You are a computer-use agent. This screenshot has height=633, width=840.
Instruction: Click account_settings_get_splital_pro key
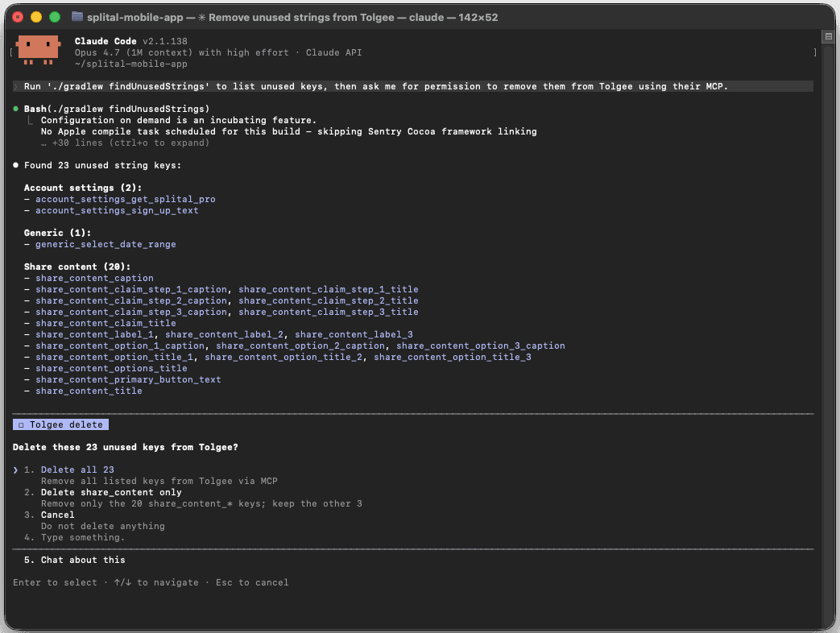tap(126, 199)
